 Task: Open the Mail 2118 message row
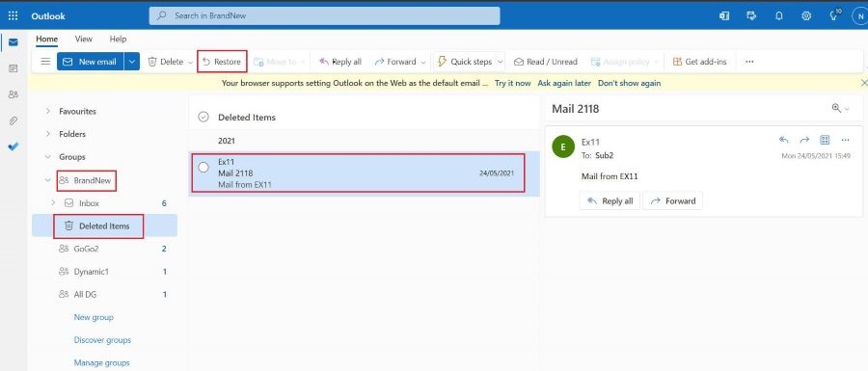(365, 173)
